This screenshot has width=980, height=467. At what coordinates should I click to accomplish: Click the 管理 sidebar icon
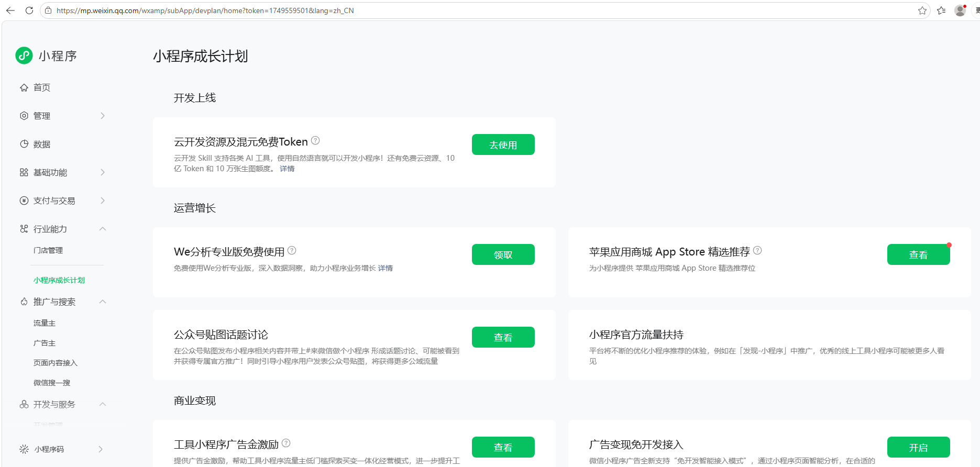24,116
